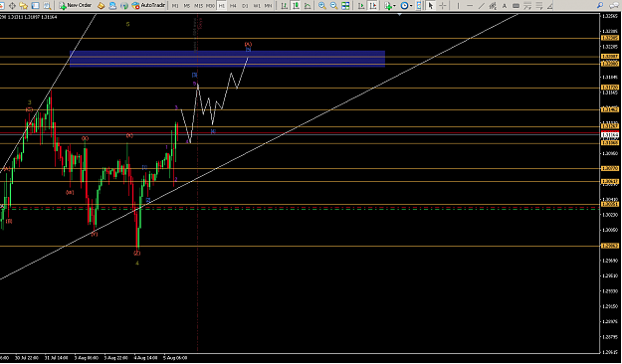Click the '30 Jul 22:00' time label
Viewport: 622px width, 364px height.
[27, 357]
